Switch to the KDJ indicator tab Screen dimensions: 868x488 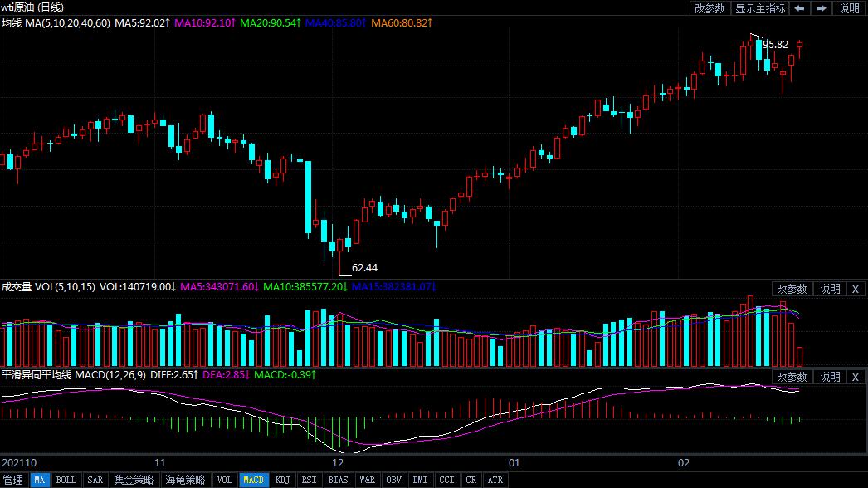[282, 480]
